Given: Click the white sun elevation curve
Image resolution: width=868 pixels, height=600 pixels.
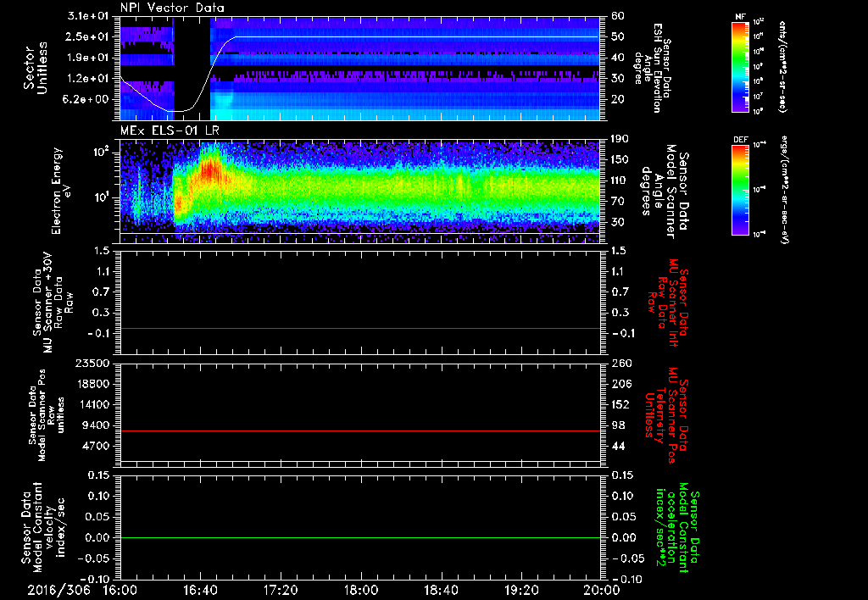Looking at the screenshot, I should coord(415,37).
